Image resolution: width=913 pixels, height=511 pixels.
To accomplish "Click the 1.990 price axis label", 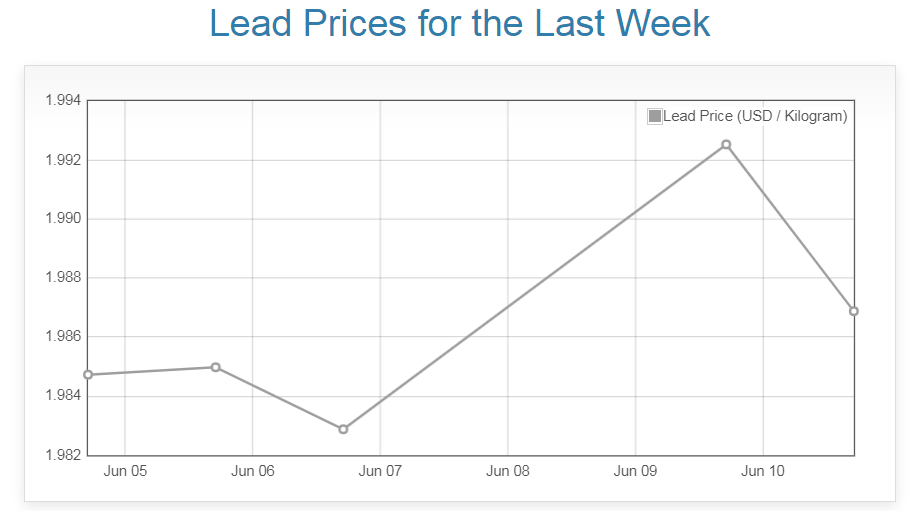I will pos(63,219).
